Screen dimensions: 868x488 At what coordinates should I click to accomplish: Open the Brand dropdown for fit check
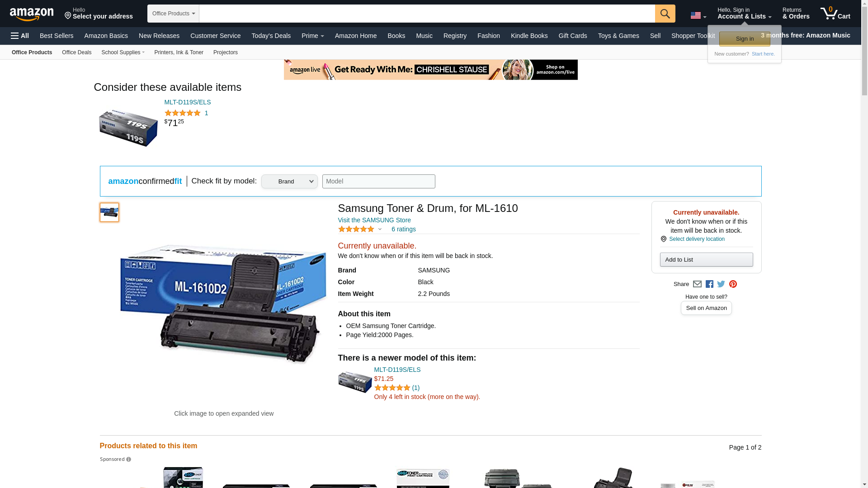point(289,181)
